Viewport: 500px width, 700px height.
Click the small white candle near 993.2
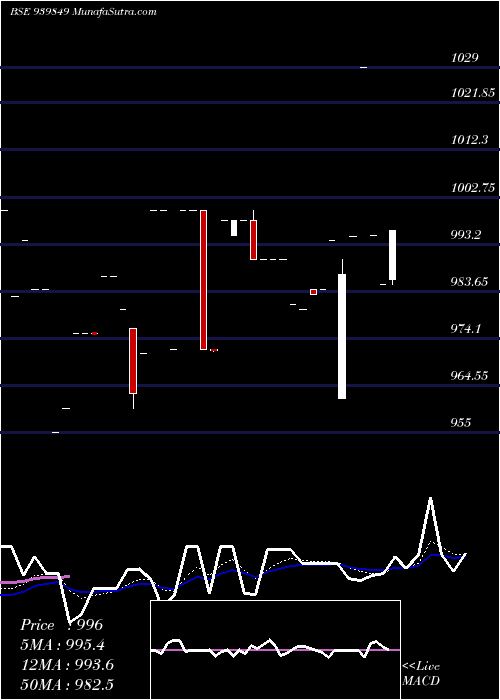[233, 228]
